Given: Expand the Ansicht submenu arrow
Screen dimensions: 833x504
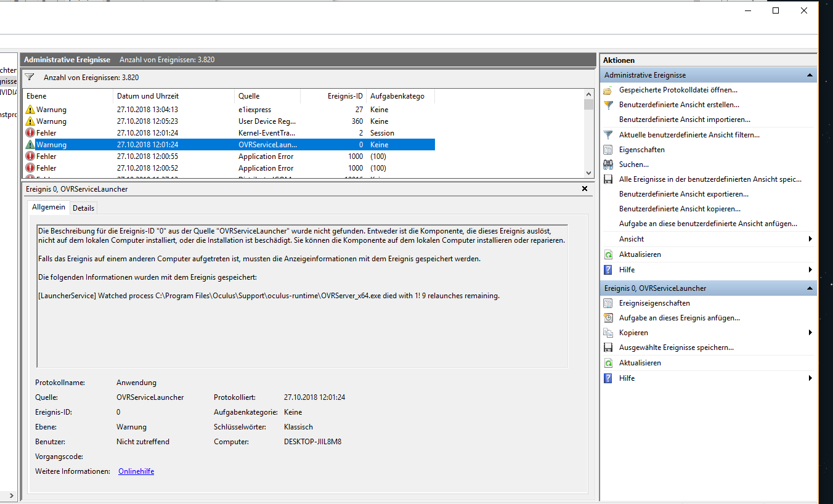Looking at the screenshot, I should (x=810, y=239).
